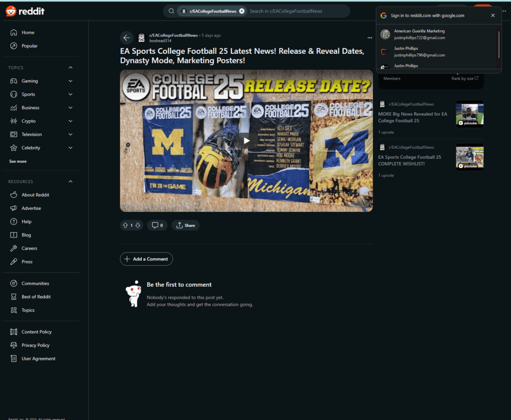Remove the r/EACollegeFootballNews search filter
Image resolution: width=511 pixels, height=420 pixels.
[242, 11]
